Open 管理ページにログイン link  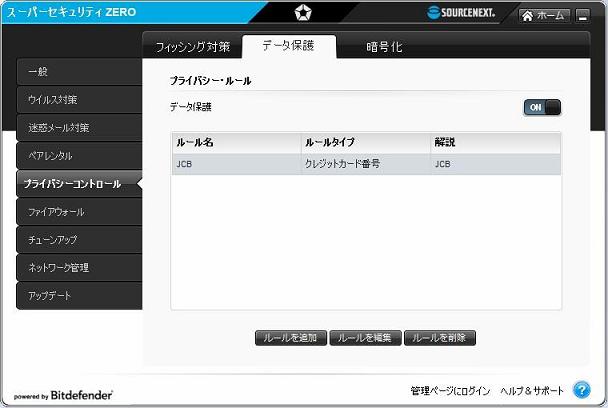tap(450, 391)
